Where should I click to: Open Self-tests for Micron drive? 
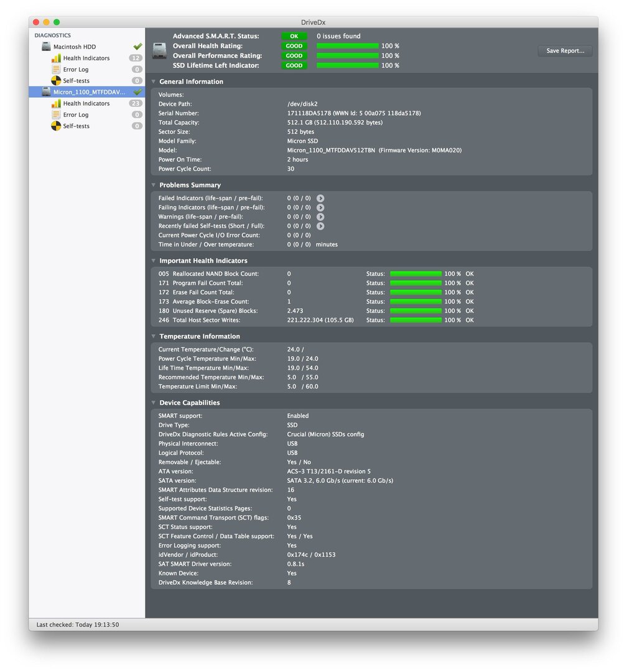pos(87,126)
